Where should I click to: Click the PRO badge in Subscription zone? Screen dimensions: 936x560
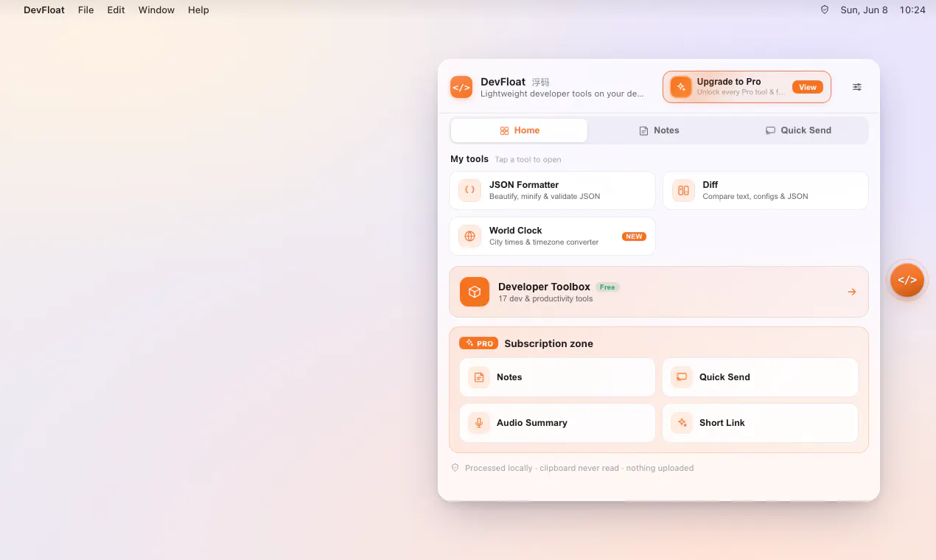pos(479,343)
